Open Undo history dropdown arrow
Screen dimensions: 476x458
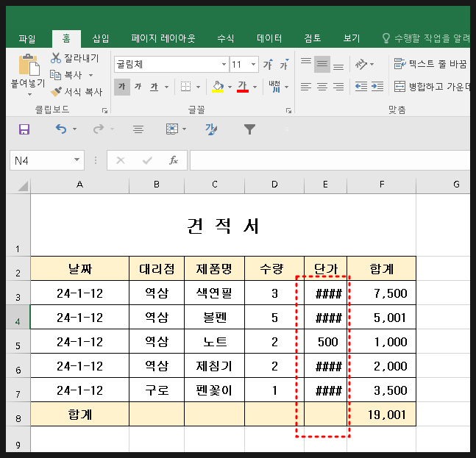(x=75, y=129)
